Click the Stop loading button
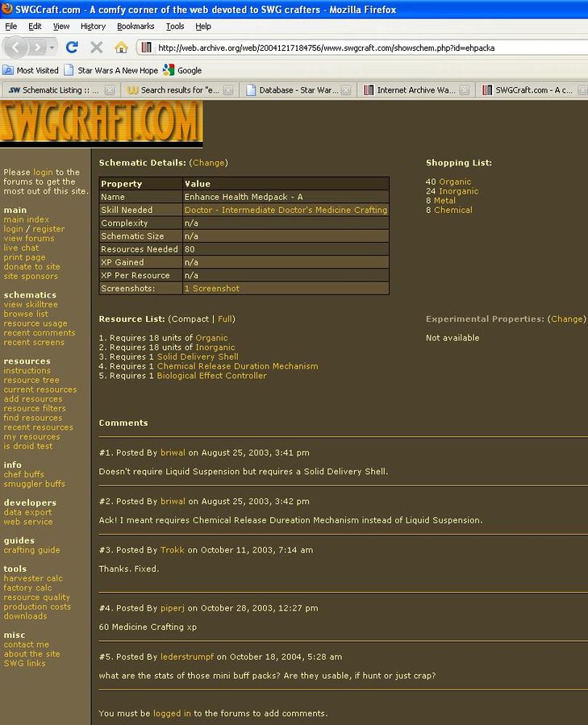Screen dimensions: 588x725 pyautogui.click(x=96, y=48)
